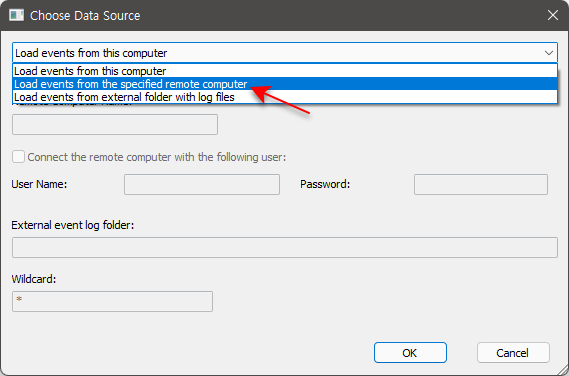569x376 pixels.
Task: Collapse the data source combo box arrow
Action: (x=549, y=53)
